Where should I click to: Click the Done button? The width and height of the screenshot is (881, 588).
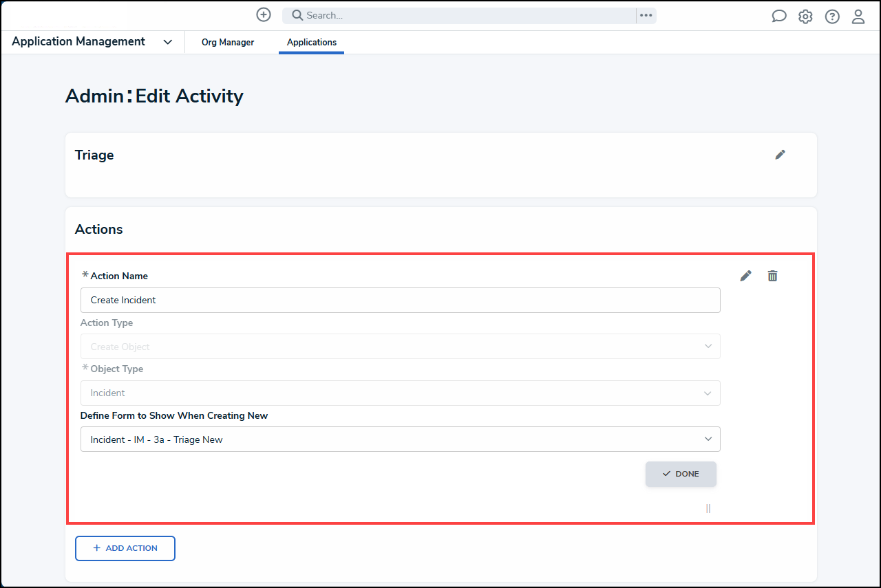pyautogui.click(x=681, y=474)
